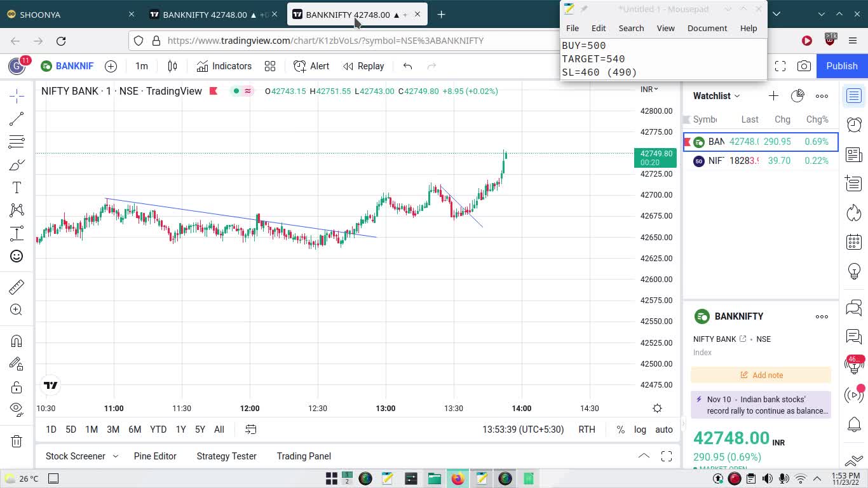Click the BANKNIF symbol search box
This screenshot has height=488, width=868.
coord(67,66)
